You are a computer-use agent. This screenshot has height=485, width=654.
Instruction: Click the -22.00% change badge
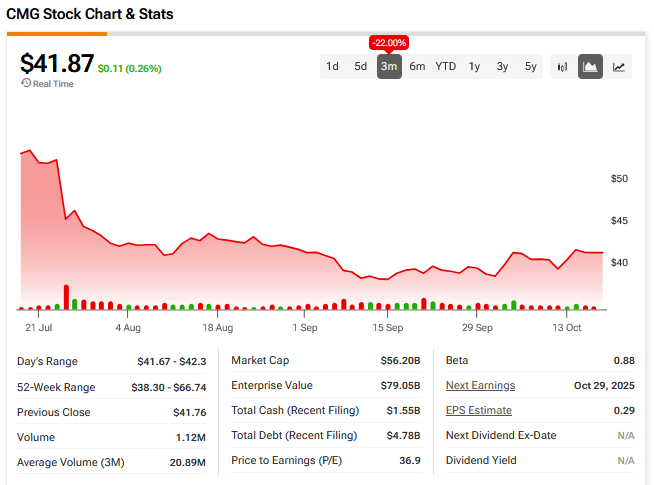coord(389,43)
